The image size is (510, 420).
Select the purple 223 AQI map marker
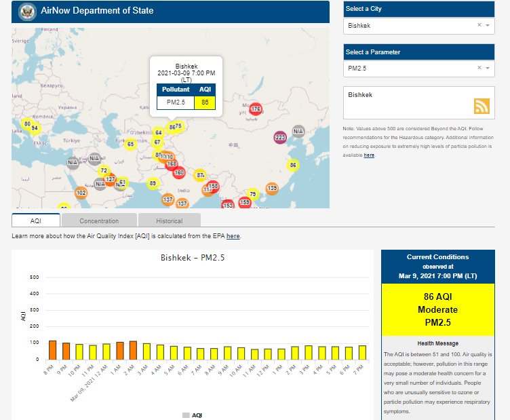pyautogui.click(x=280, y=138)
